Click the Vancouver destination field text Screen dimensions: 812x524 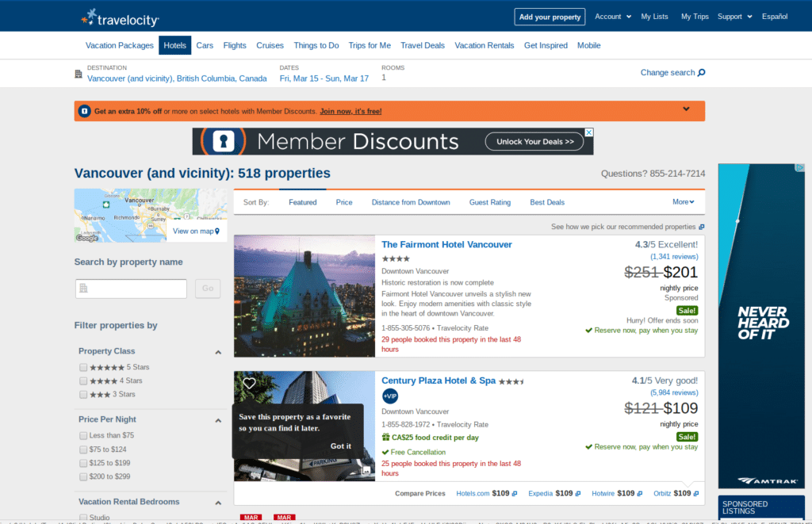pyautogui.click(x=177, y=78)
